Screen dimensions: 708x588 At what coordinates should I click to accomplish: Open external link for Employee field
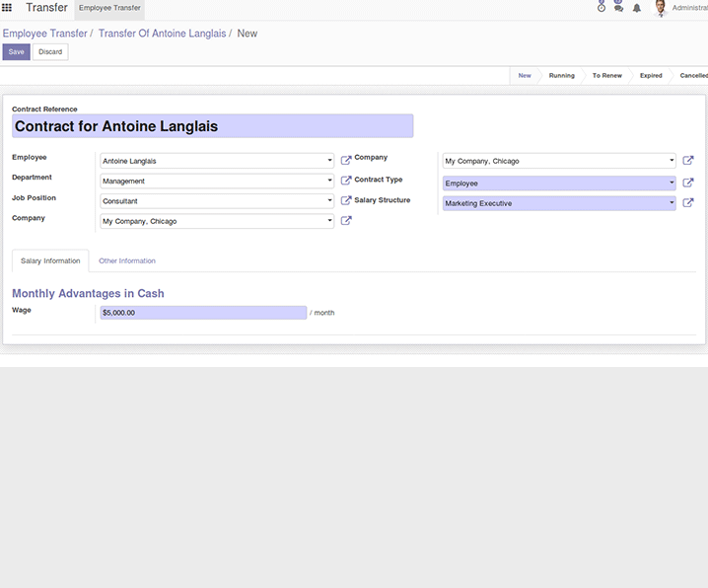346,160
